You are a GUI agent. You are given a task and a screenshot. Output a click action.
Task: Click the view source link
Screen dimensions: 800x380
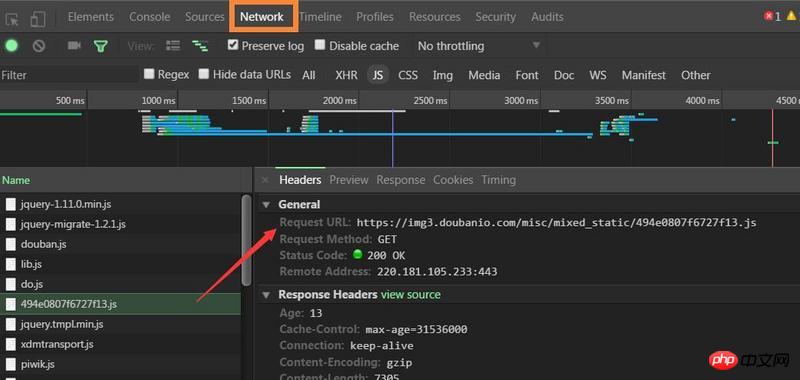click(411, 295)
